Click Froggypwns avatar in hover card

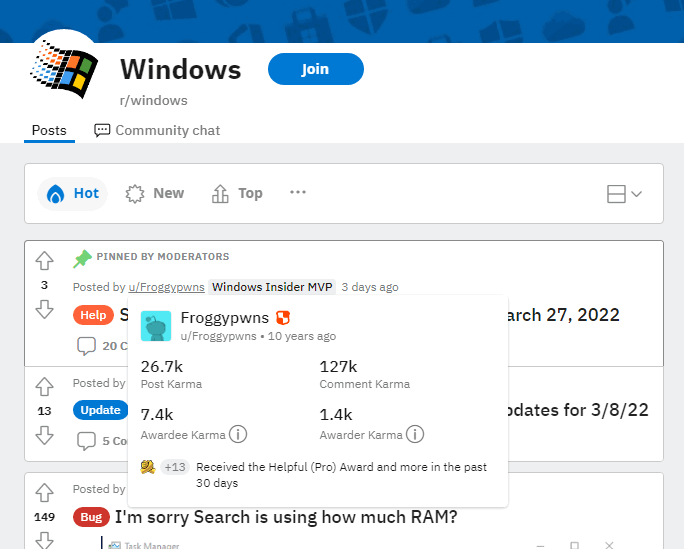click(156, 326)
